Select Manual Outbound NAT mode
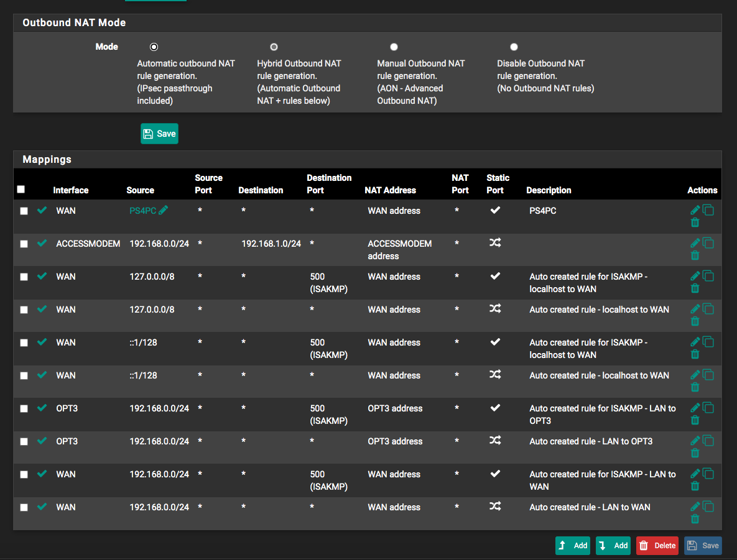737x560 pixels. [x=394, y=47]
